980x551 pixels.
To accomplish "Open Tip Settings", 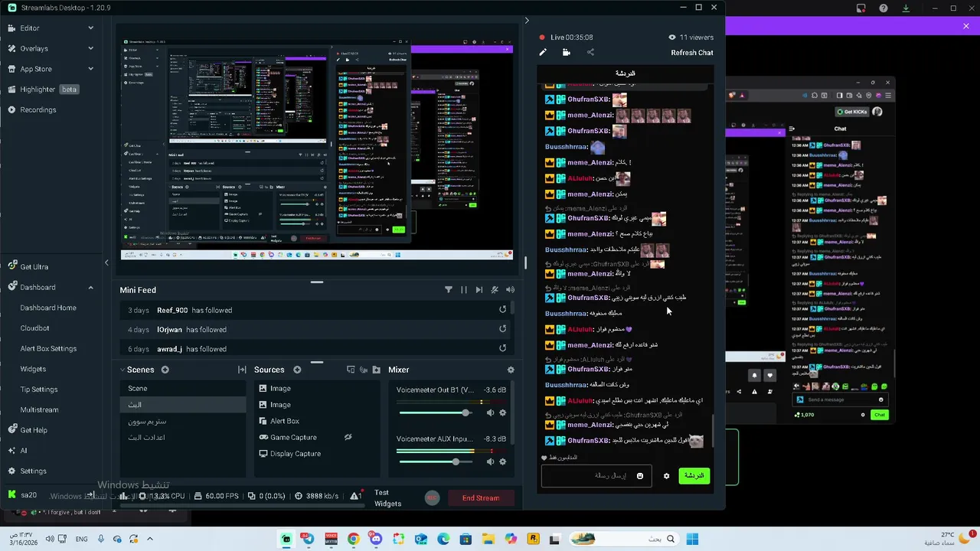I will tap(39, 390).
